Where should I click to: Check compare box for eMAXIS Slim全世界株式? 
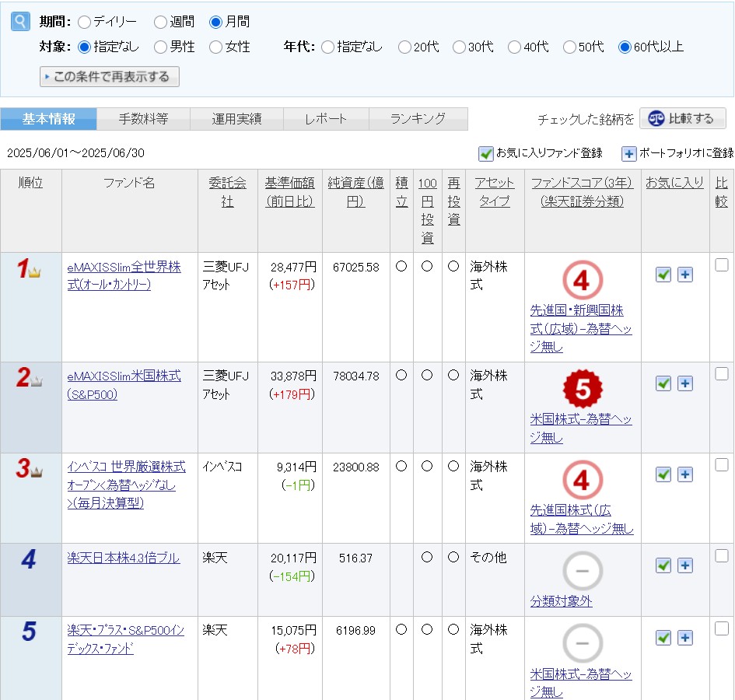pyautogui.click(x=722, y=265)
